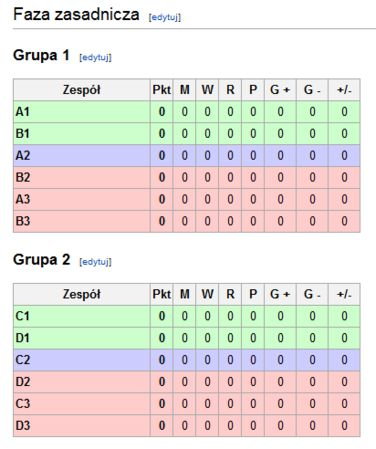Open the edytuj link for Grupa 1
The width and height of the screenshot is (376, 449).
coord(95,58)
